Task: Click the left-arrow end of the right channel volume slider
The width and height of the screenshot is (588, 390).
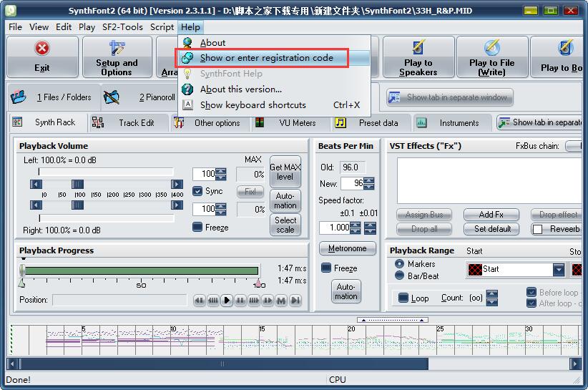Action: pos(36,205)
